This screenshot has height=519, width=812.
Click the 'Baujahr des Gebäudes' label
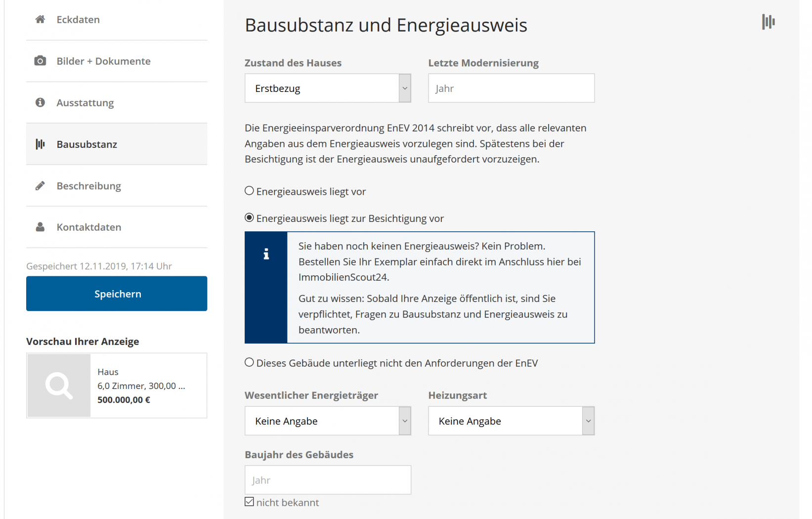click(299, 455)
